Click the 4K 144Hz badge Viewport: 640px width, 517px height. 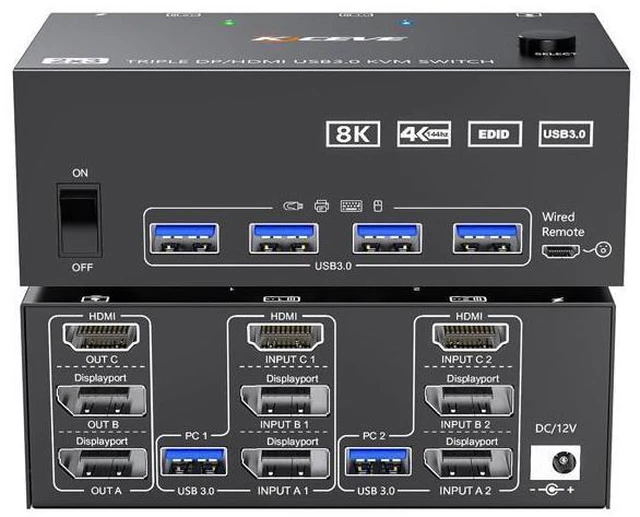click(424, 134)
